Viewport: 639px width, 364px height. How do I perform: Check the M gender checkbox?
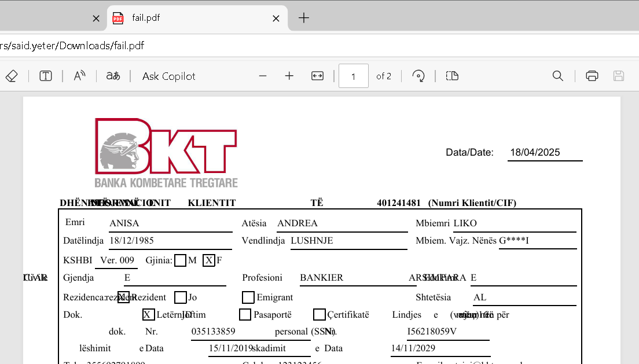(181, 260)
